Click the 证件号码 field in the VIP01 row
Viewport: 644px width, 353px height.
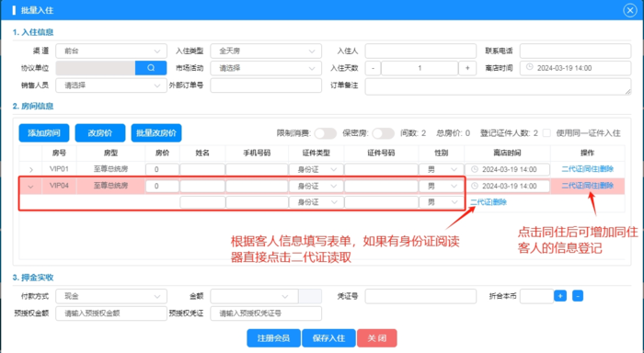tap(381, 169)
